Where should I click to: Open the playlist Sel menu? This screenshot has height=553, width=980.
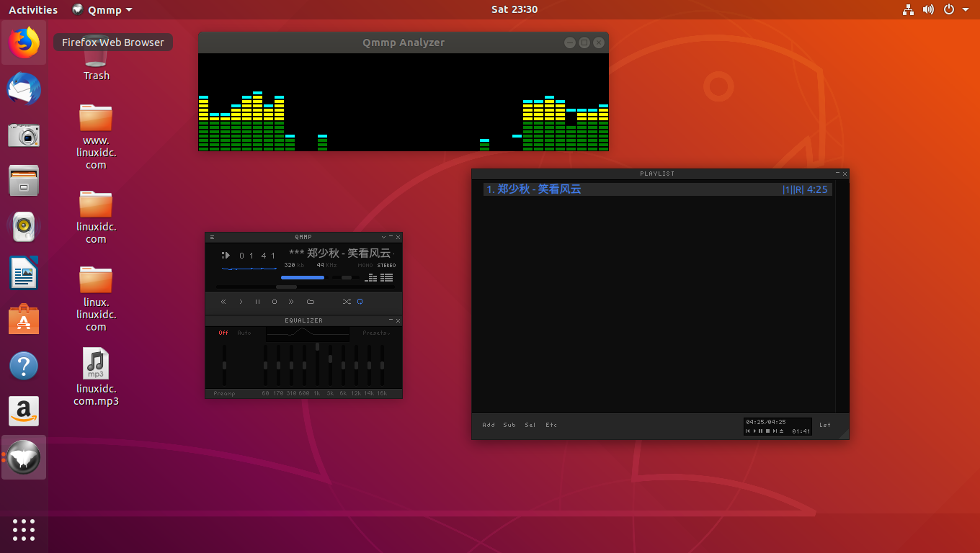530,425
